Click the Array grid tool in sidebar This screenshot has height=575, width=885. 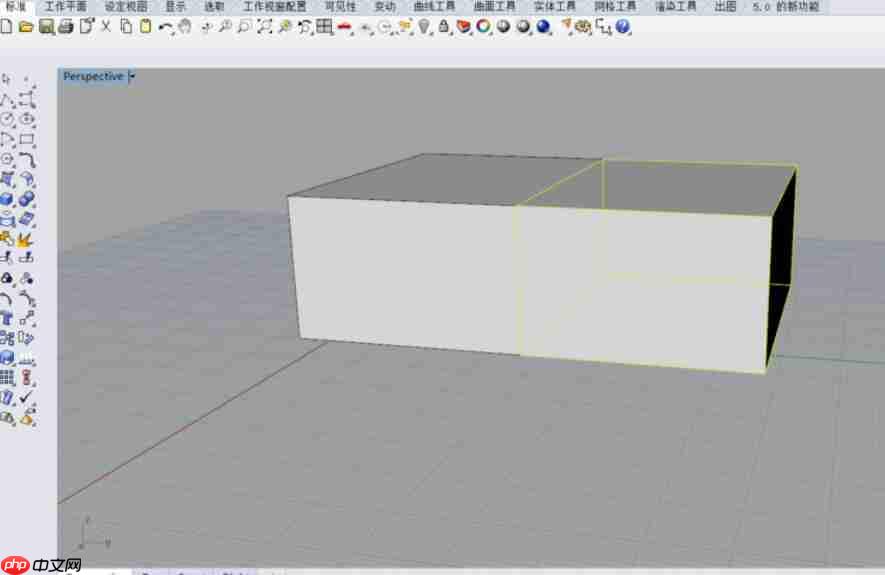(7, 378)
